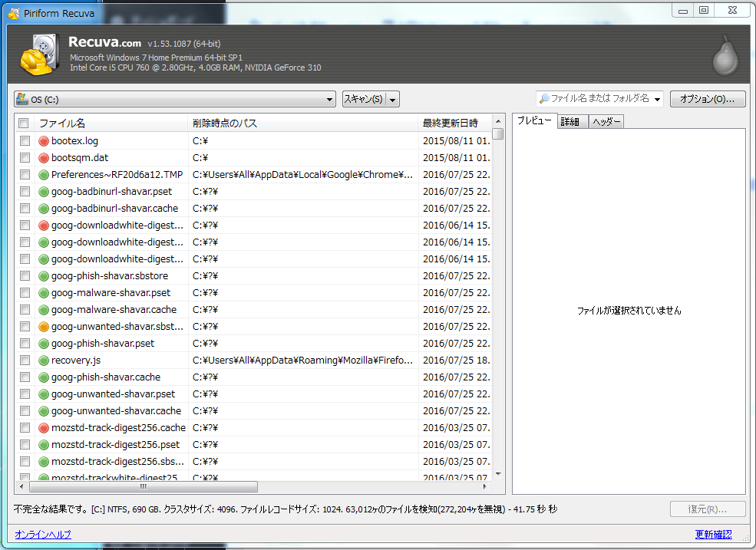Open the scan button's dropdown arrow
This screenshot has height=550, width=756.
pyautogui.click(x=392, y=99)
